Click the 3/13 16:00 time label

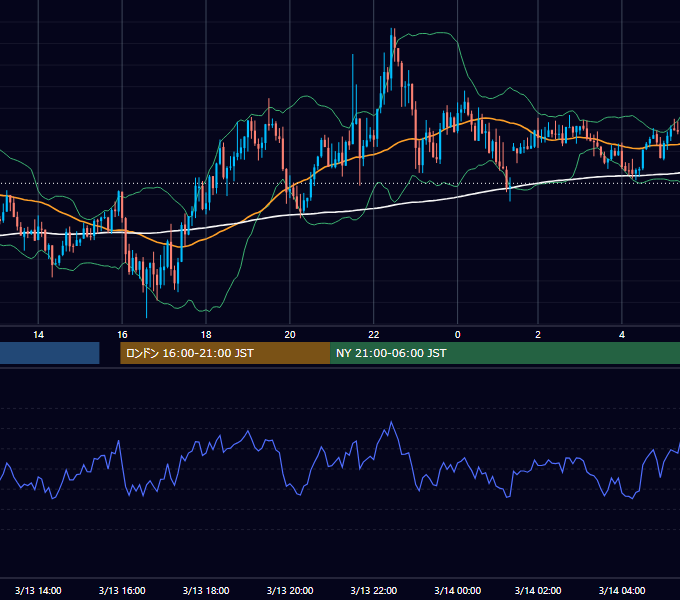[122, 590]
